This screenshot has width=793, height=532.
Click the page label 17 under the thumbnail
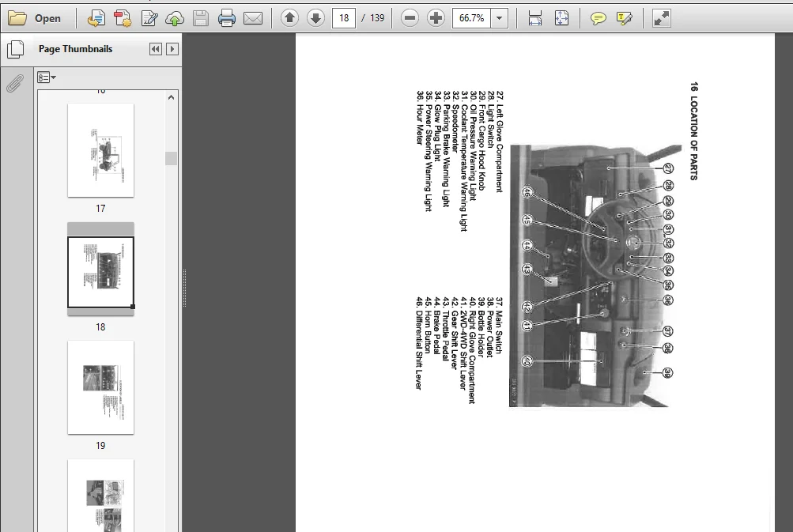tap(100, 209)
